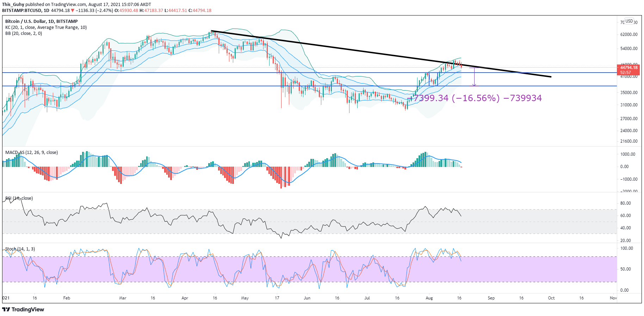Click the Aug date label on time axis
The image size is (644, 316).
tap(429, 298)
